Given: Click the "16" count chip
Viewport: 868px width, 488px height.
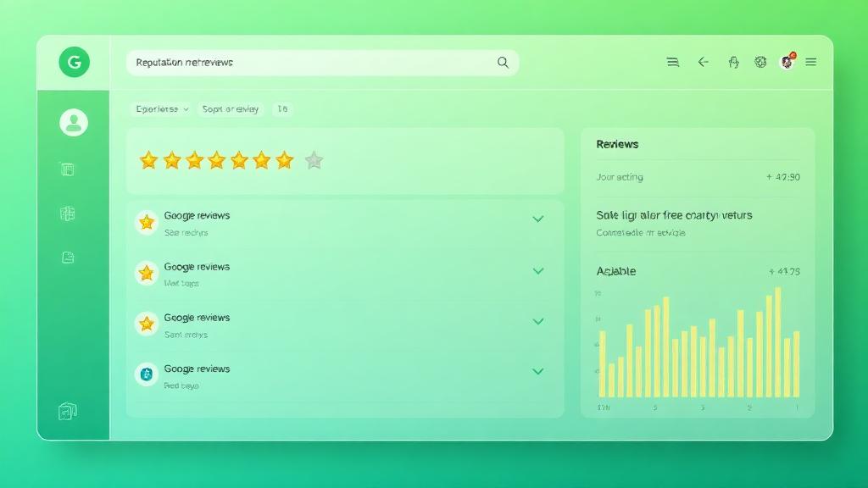Looking at the screenshot, I should pos(282,109).
